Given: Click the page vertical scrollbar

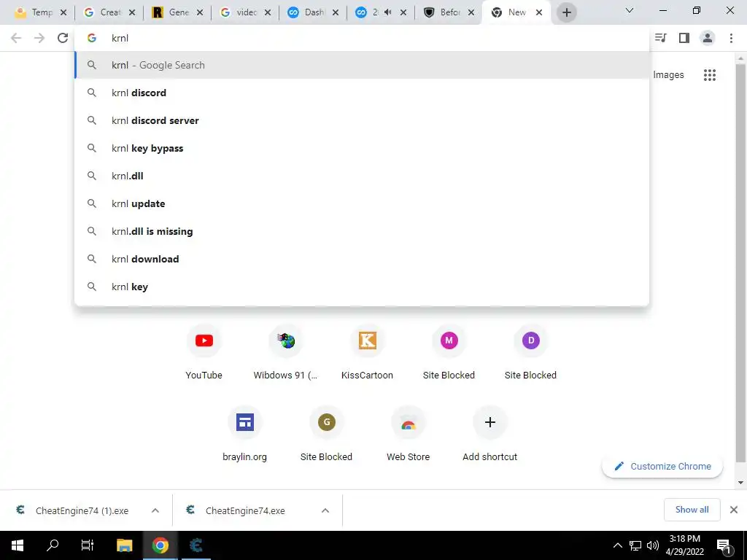Looking at the screenshot, I should pos(740,262).
